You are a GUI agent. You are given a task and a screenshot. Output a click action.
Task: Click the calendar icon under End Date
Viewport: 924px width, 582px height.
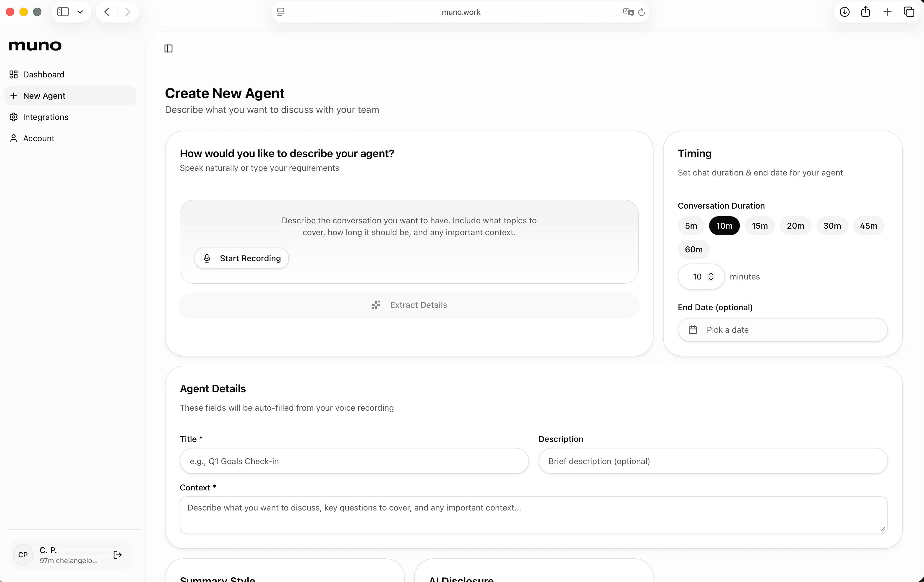pos(692,330)
